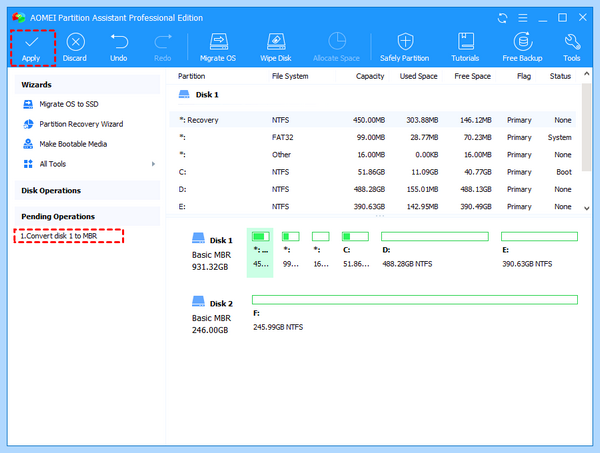The image size is (600, 453).
Task: Expand the Disk Operations section
Action: pyautogui.click(x=87, y=191)
